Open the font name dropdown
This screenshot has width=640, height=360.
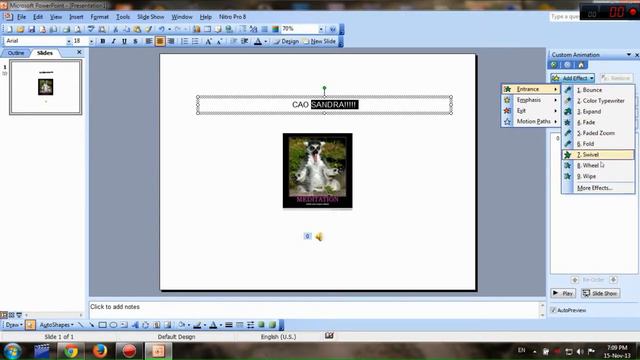click(69, 41)
